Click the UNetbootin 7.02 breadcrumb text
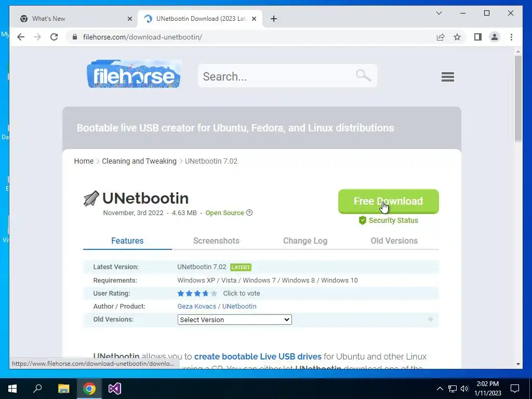The height and width of the screenshot is (399, 532). pos(211,161)
